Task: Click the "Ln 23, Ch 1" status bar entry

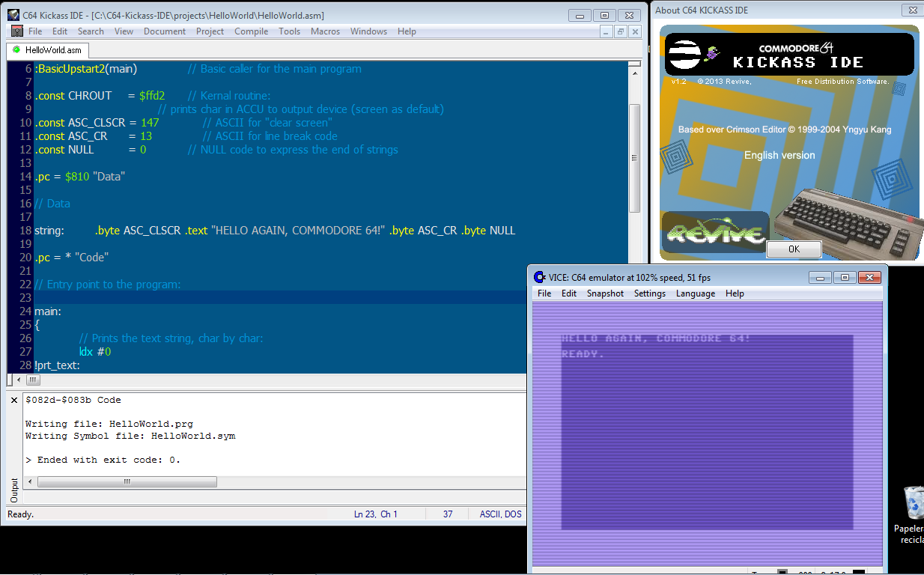Action: coord(375,514)
